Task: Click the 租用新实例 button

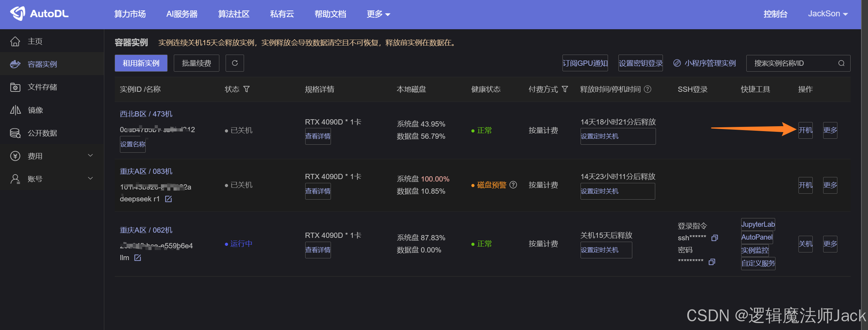Action: [x=141, y=63]
